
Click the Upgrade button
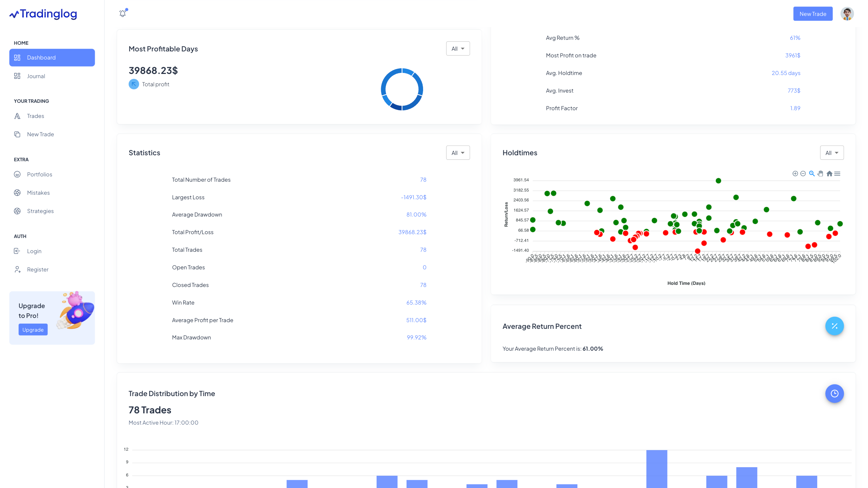click(x=33, y=330)
